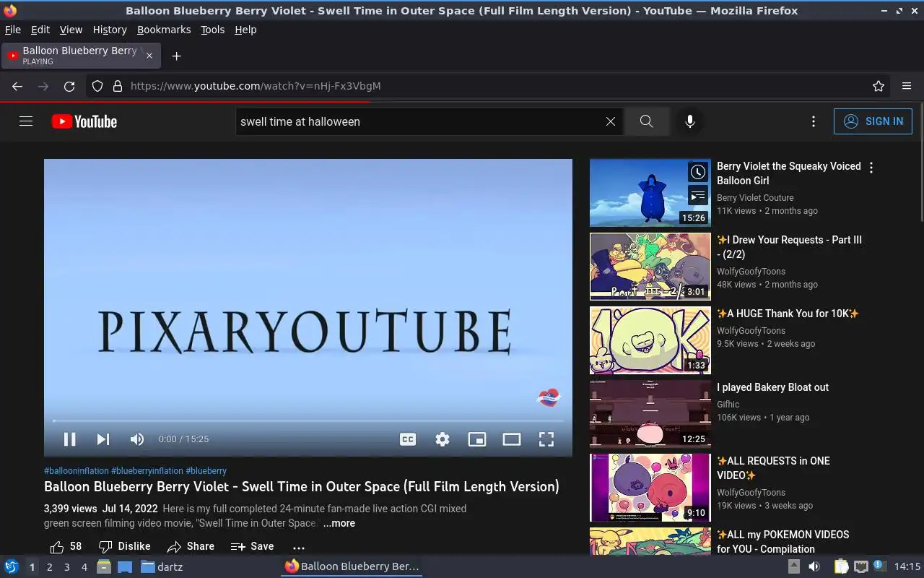Open the View menu
This screenshot has height=578, width=924.
(71, 30)
